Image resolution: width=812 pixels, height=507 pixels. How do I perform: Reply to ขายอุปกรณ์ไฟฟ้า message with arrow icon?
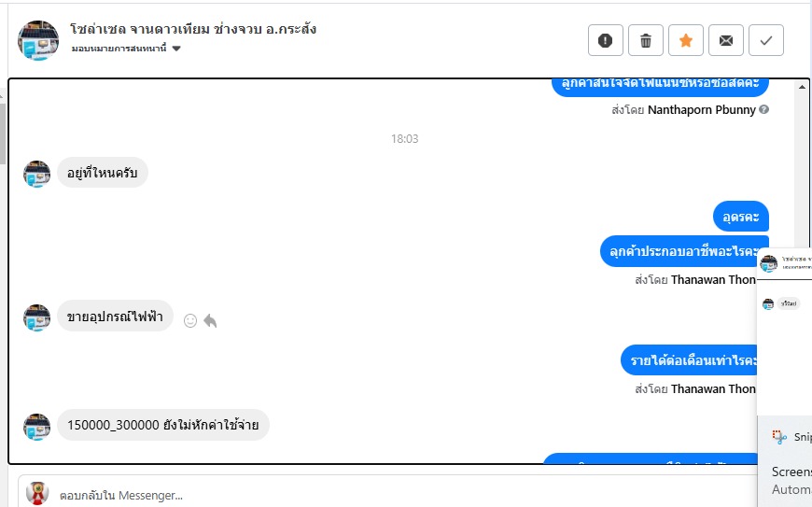pos(210,321)
